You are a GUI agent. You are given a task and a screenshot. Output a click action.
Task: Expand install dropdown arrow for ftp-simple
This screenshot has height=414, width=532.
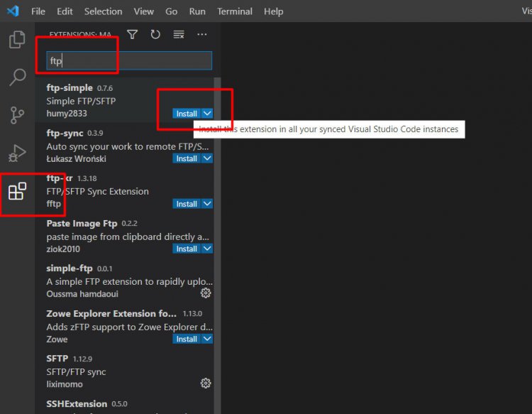point(207,114)
